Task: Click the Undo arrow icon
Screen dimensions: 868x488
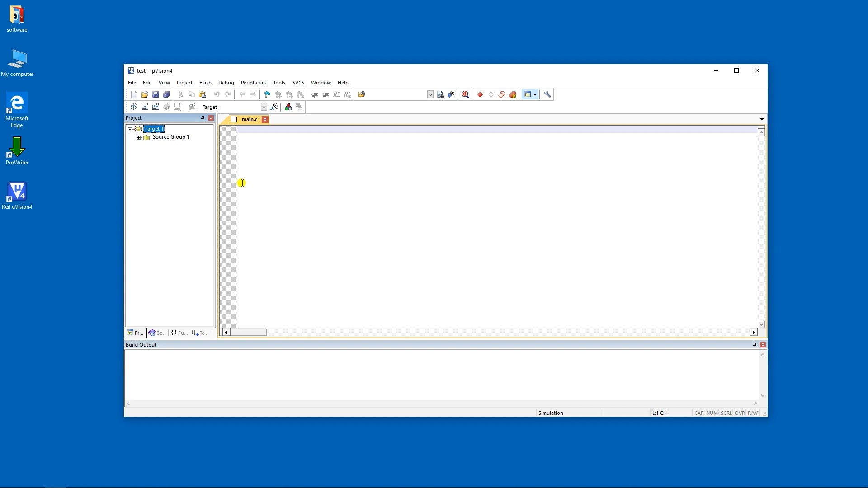Action: pos(217,94)
